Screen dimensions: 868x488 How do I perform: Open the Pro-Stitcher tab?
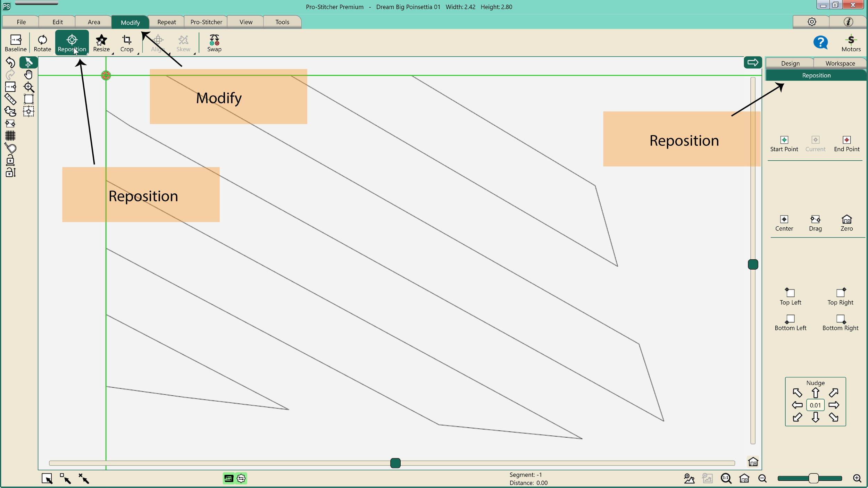coord(206,22)
